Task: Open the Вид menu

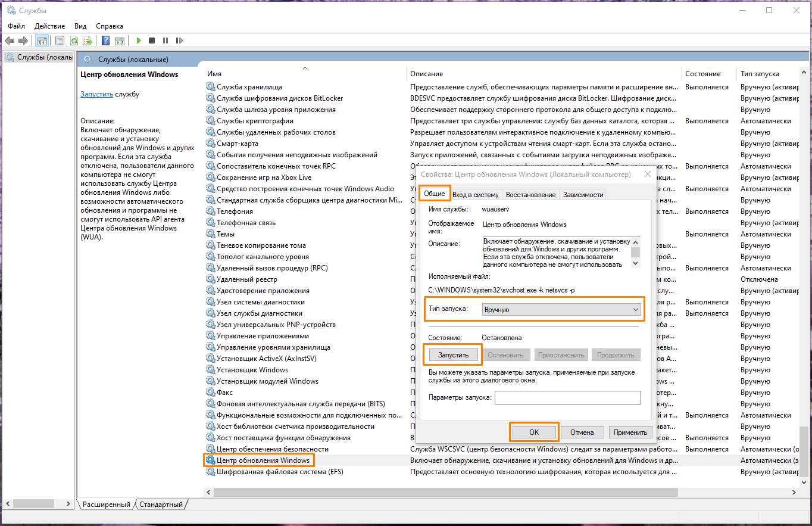Action: (x=80, y=26)
